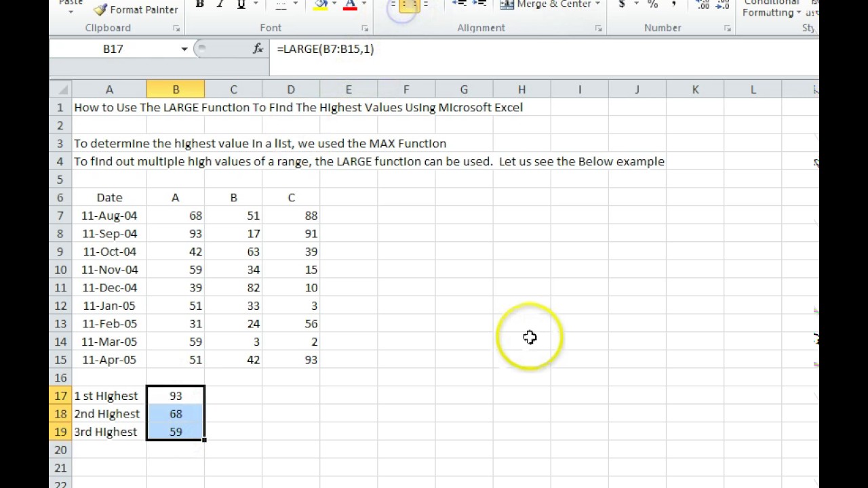The width and height of the screenshot is (868, 488).
Task: Select cell C11 with value 82
Action: tap(233, 287)
